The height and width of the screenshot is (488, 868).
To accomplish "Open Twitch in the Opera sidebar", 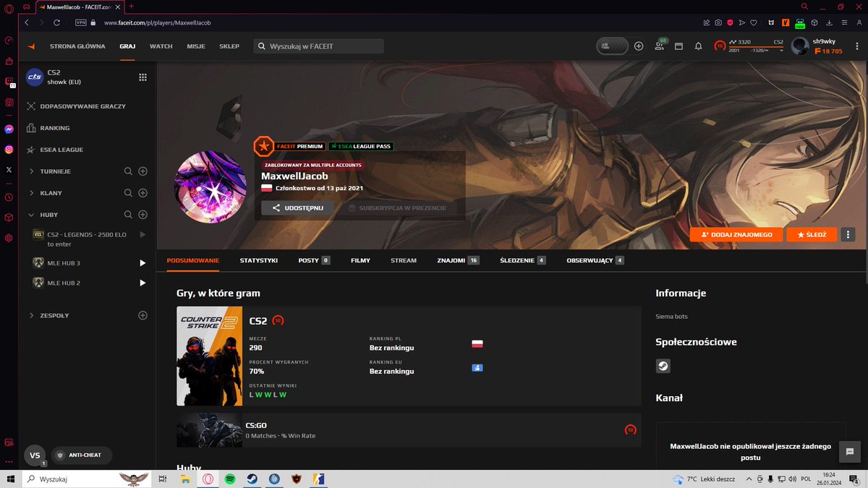I will point(9,82).
